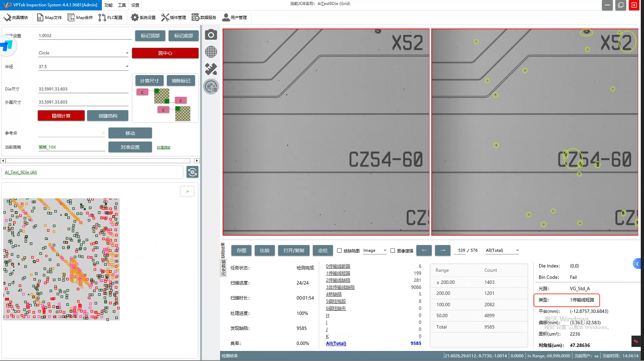The height and width of the screenshot is (361, 644).
Task: Click the 存图 save image button
Action: (241, 251)
